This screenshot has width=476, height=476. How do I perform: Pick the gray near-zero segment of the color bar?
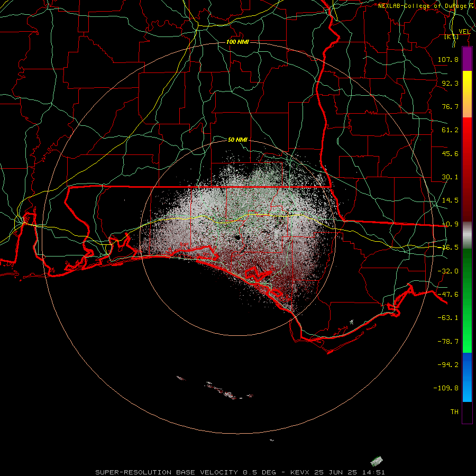[x=467, y=235]
